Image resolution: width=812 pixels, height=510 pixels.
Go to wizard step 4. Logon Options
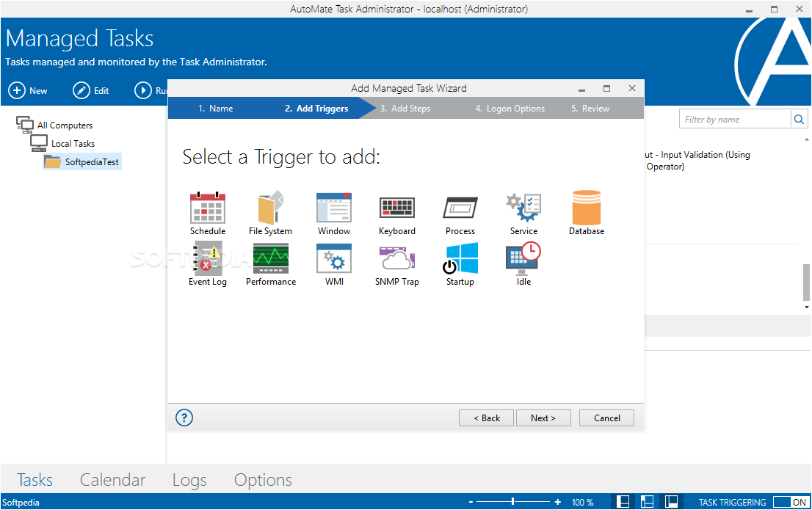(510, 108)
